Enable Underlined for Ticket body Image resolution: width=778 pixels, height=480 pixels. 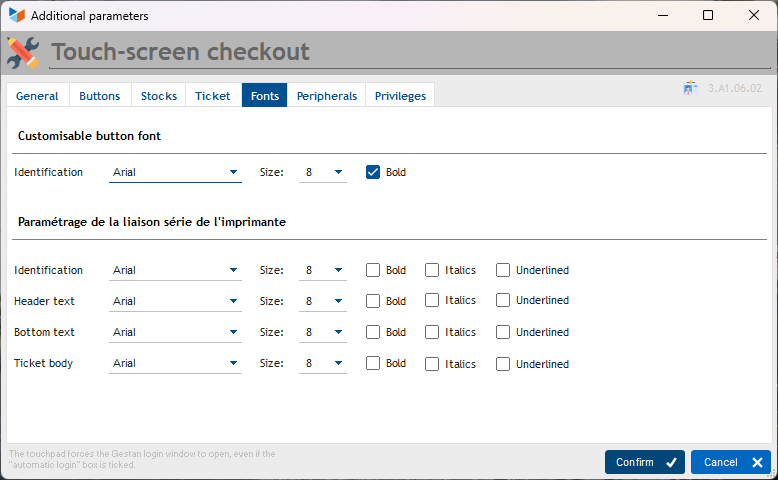point(503,364)
